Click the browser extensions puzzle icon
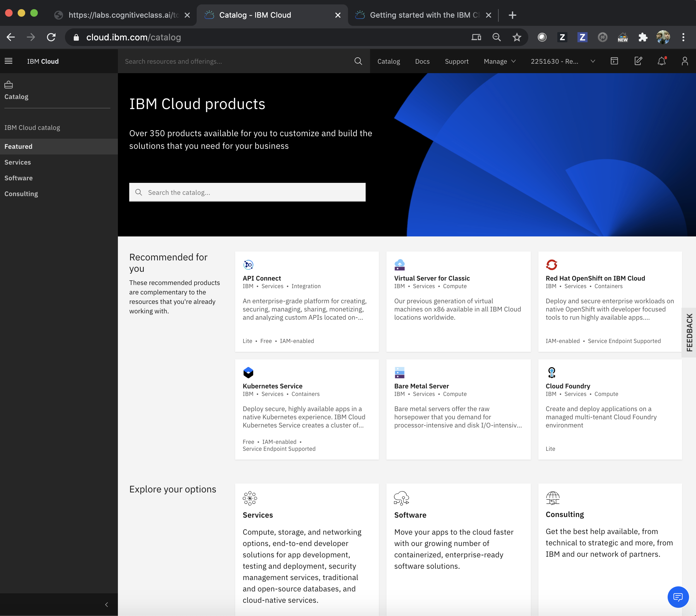Image resolution: width=696 pixels, height=616 pixels. pos(643,37)
